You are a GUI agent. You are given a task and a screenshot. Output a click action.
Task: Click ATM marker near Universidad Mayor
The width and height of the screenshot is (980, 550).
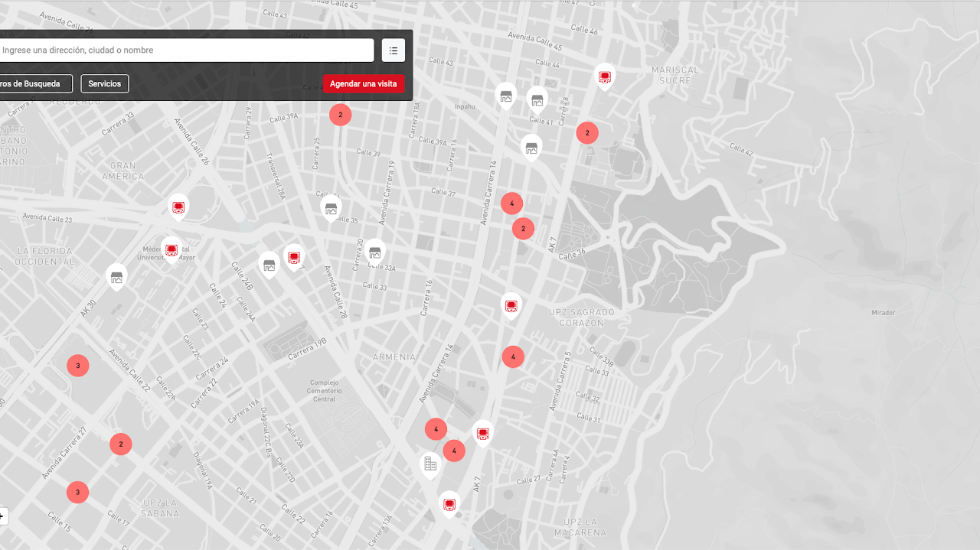pyautogui.click(x=171, y=249)
